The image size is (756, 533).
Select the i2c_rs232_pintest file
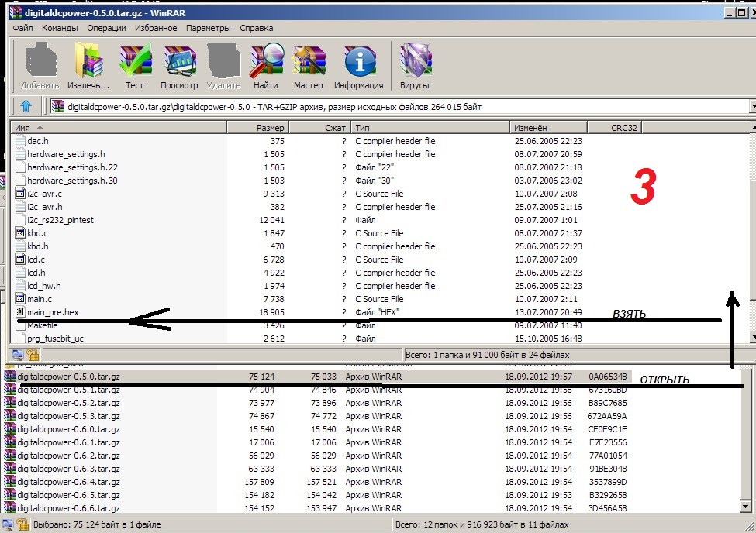[60, 220]
